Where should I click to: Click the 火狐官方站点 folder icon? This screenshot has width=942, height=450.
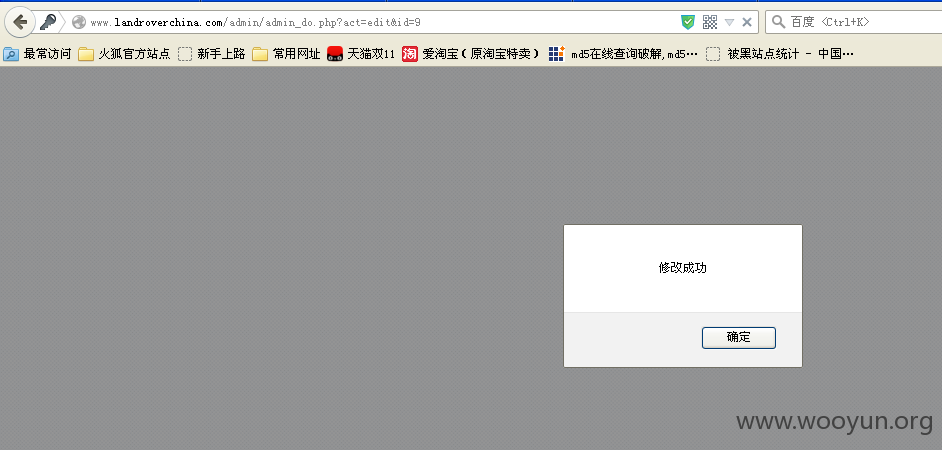pyautogui.click(x=86, y=54)
